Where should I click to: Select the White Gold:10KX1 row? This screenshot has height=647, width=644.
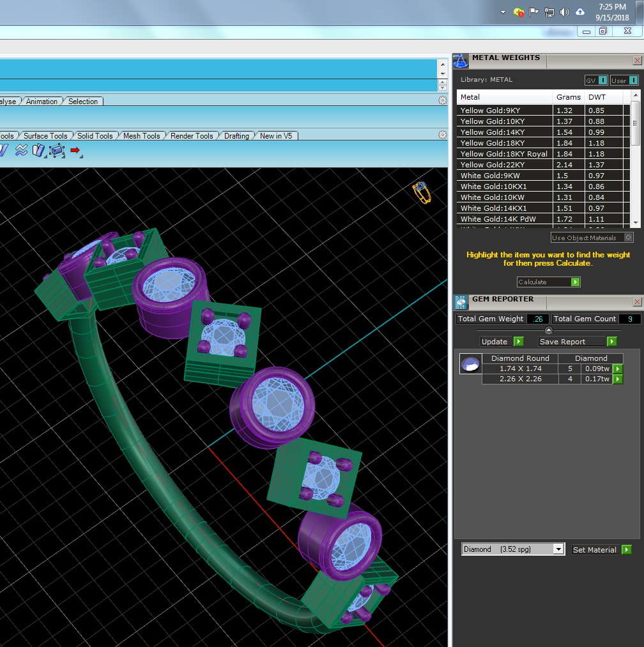[x=543, y=186]
